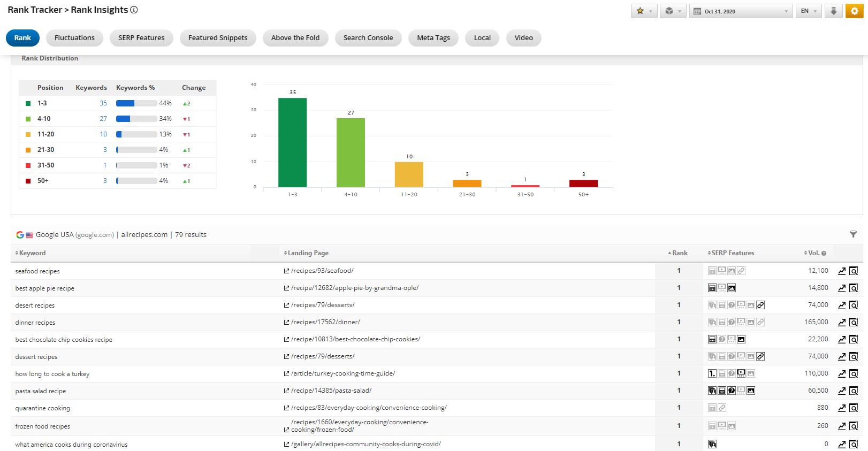The width and height of the screenshot is (868, 451).
Task: Expand the Oct 31, 2020 date picker
Action: (x=741, y=11)
